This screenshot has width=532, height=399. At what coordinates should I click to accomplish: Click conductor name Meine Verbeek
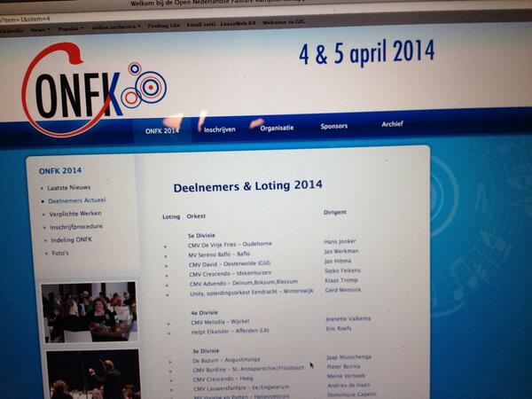(346, 376)
